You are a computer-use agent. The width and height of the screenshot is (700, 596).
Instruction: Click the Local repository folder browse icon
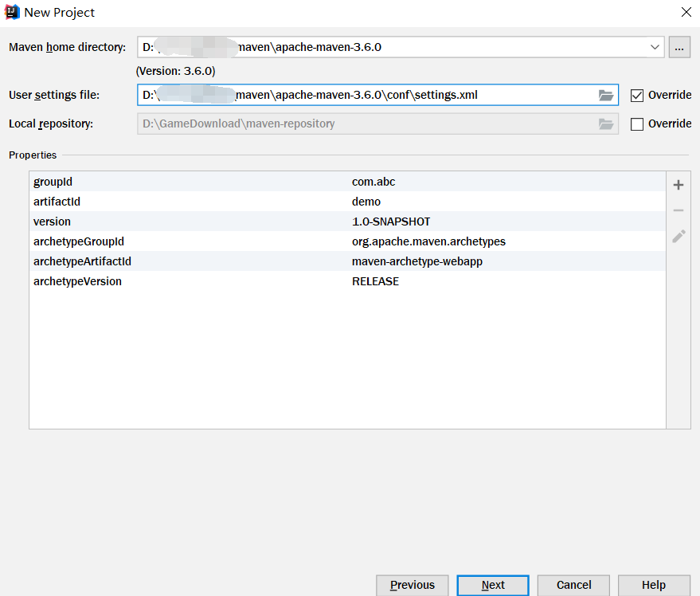[x=606, y=124]
